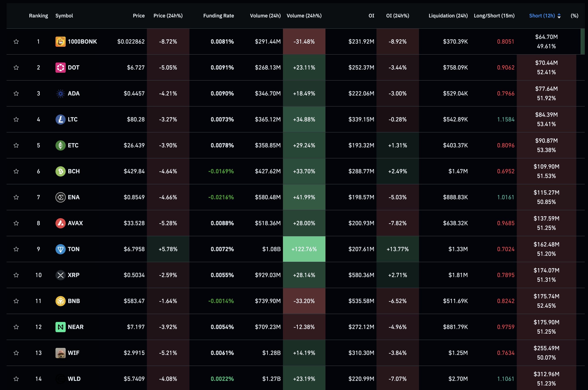Click the (%) column header
This screenshot has height=390, width=588.
coord(574,16)
